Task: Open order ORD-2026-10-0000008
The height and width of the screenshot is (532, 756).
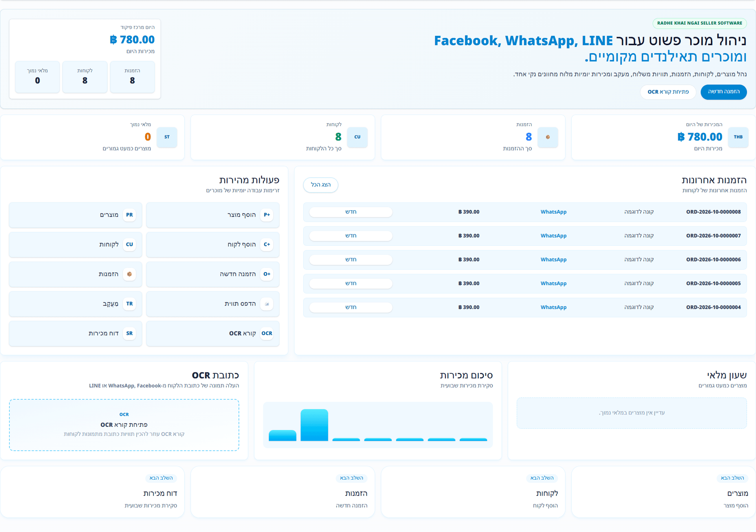Action: pos(524,212)
